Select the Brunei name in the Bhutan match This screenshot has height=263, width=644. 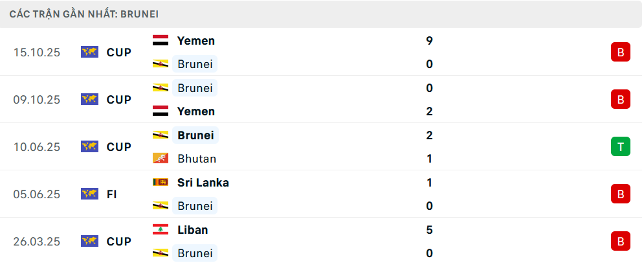pyautogui.click(x=195, y=135)
